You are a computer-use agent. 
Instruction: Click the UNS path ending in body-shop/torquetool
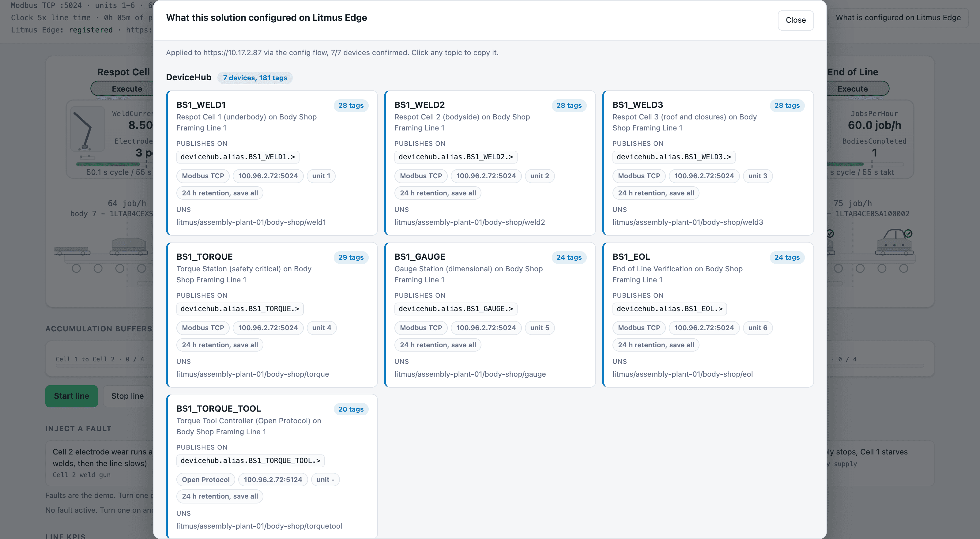(x=259, y=526)
